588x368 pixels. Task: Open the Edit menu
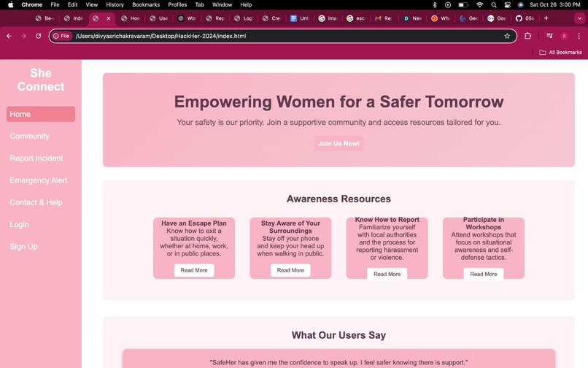click(x=72, y=4)
